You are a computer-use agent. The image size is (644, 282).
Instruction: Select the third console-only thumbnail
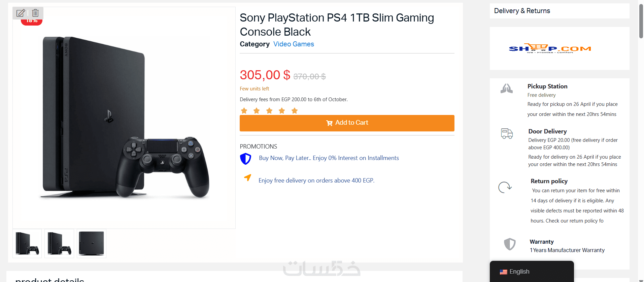click(92, 244)
